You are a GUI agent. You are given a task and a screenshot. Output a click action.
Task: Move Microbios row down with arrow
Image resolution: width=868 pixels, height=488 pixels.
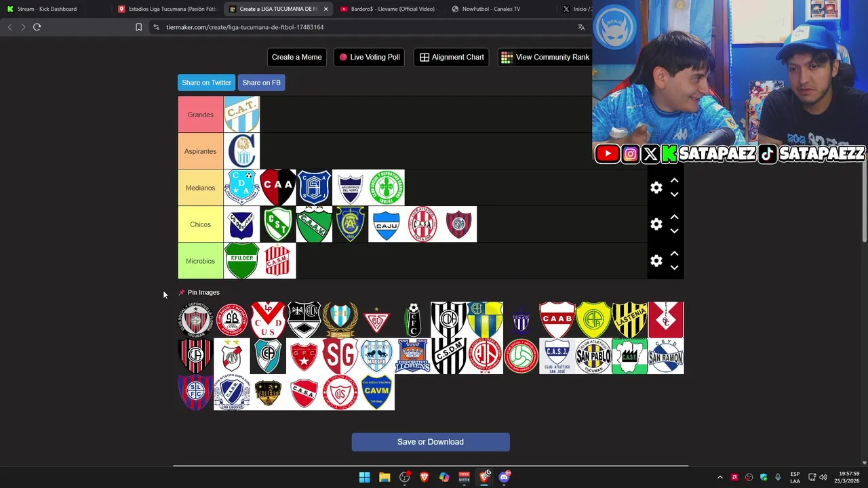click(x=674, y=268)
